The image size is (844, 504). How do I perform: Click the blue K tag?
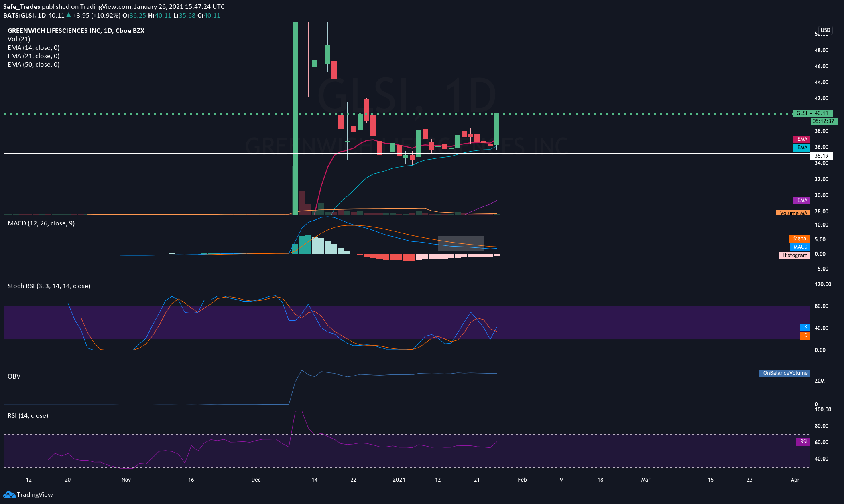click(805, 327)
